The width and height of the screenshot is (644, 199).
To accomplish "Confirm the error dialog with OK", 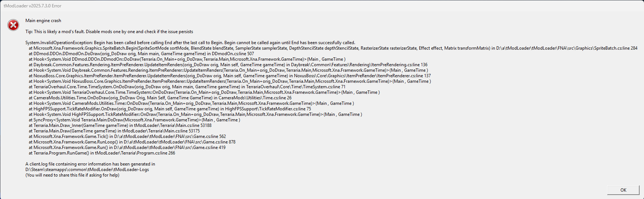I will click(623, 190).
